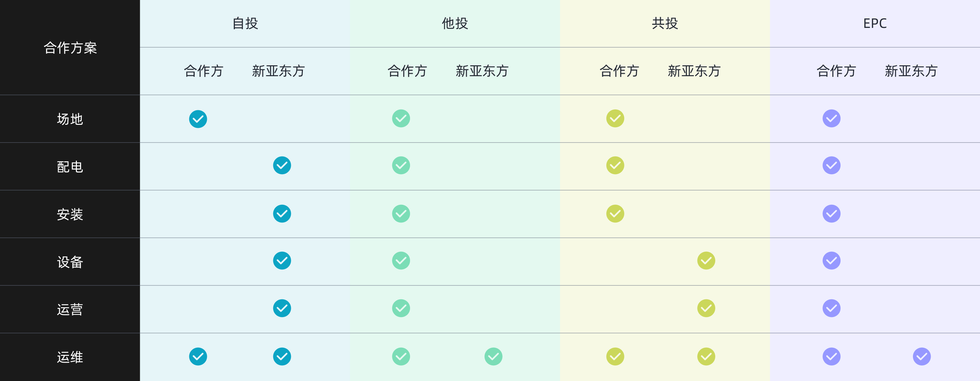
Task: Click the 合作方案 header cell
Action: tap(70, 48)
